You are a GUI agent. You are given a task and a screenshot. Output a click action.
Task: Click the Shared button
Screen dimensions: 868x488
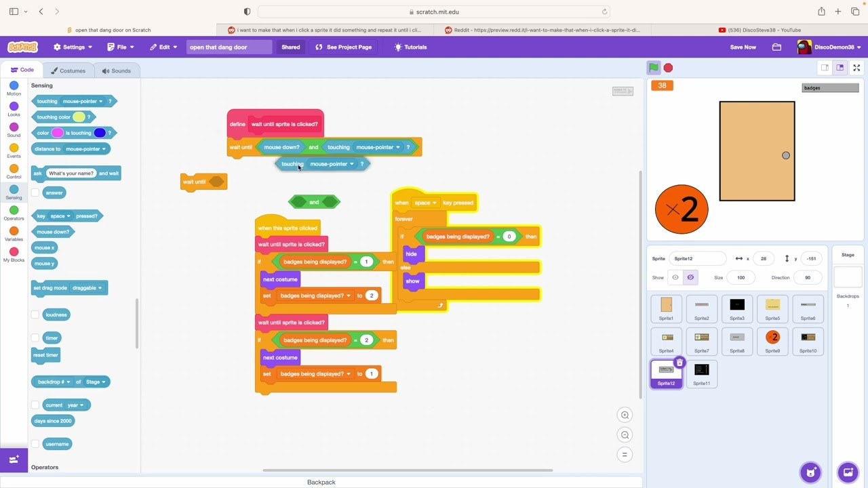[x=291, y=47]
